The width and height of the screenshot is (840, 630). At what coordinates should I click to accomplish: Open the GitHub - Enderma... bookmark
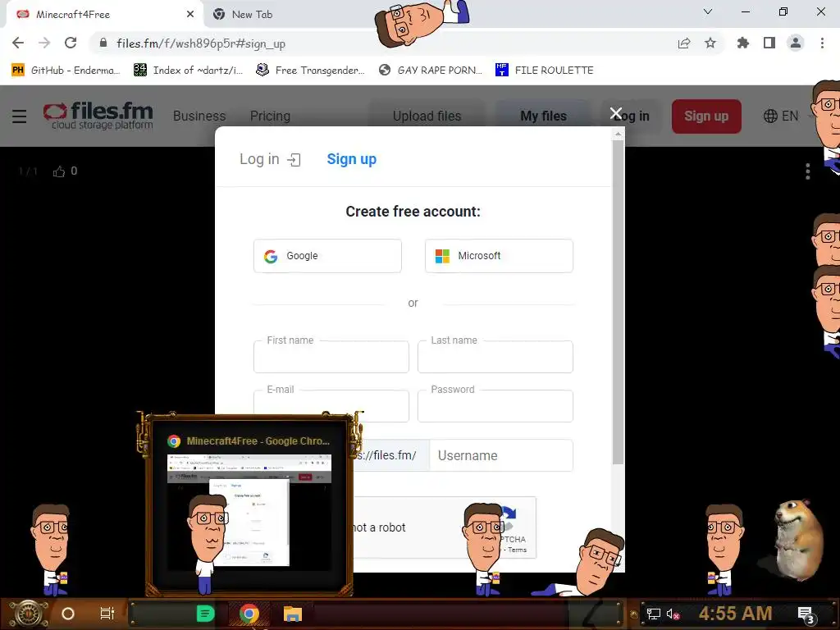[66, 71]
